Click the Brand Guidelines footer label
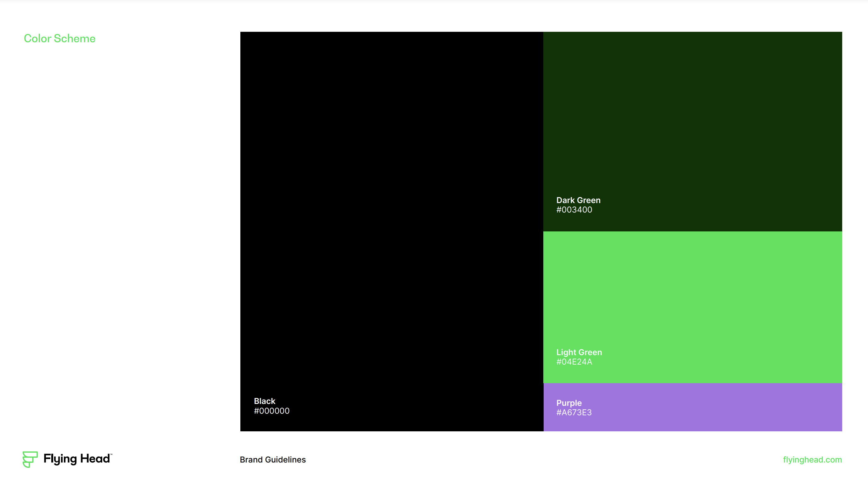Image resolution: width=868 pixels, height=488 pixels. tap(272, 459)
